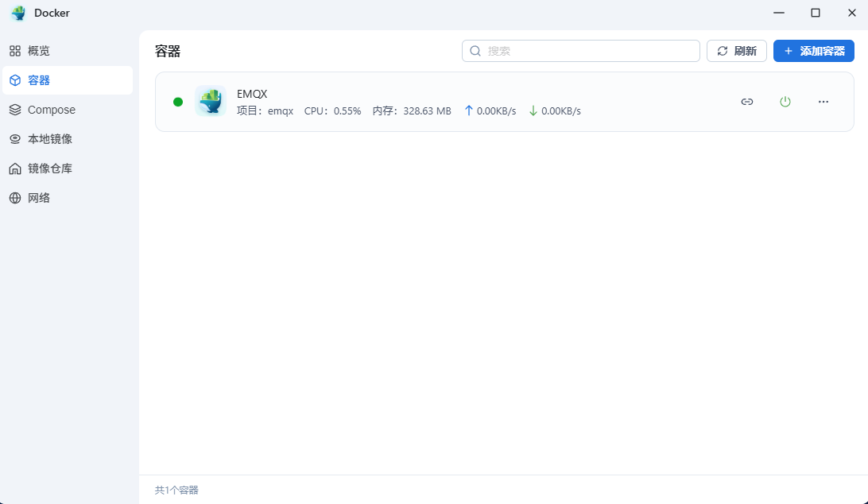
Task: Click the Compose layers icon
Action: click(x=15, y=110)
